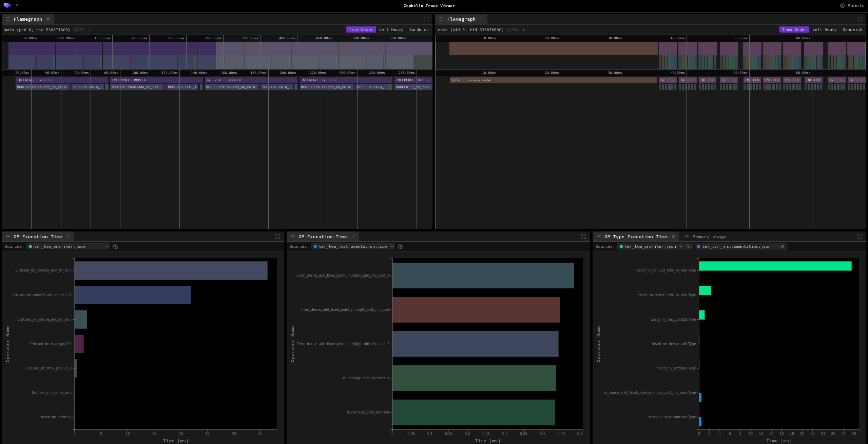Switch left Flamegraph to Sandwich view
The image size is (868, 444).
pyautogui.click(x=419, y=29)
